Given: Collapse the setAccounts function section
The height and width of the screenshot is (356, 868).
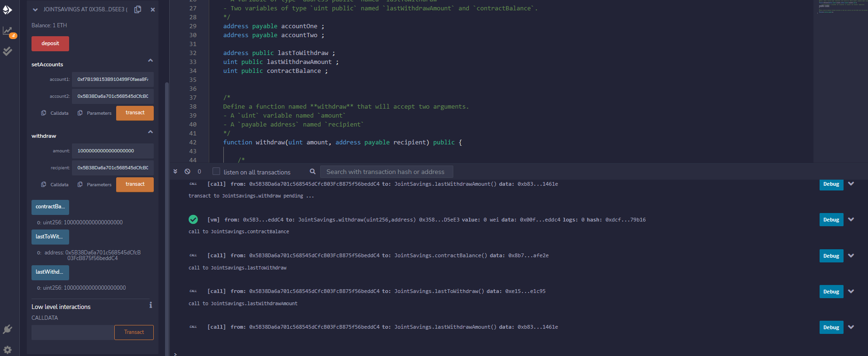Looking at the screenshot, I should [150, 61].
